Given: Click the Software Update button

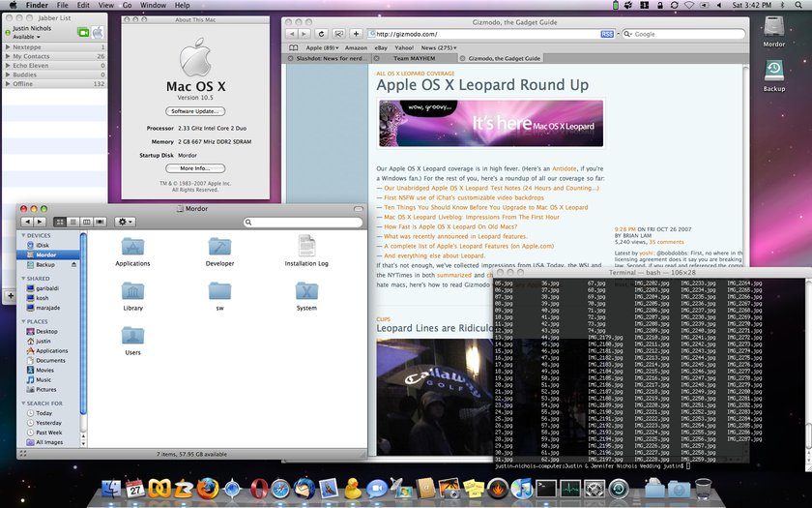Looking at the screenshot, I should click(x=195, y=111).
